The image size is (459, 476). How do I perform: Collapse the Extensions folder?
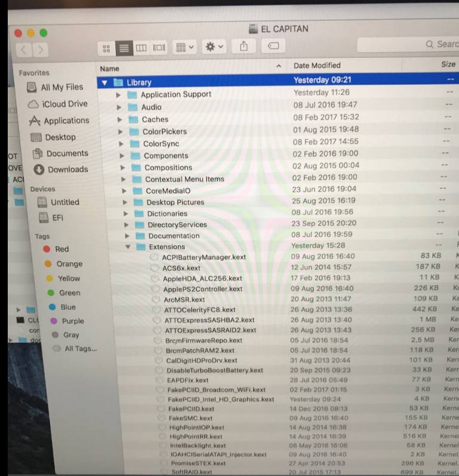128,247
